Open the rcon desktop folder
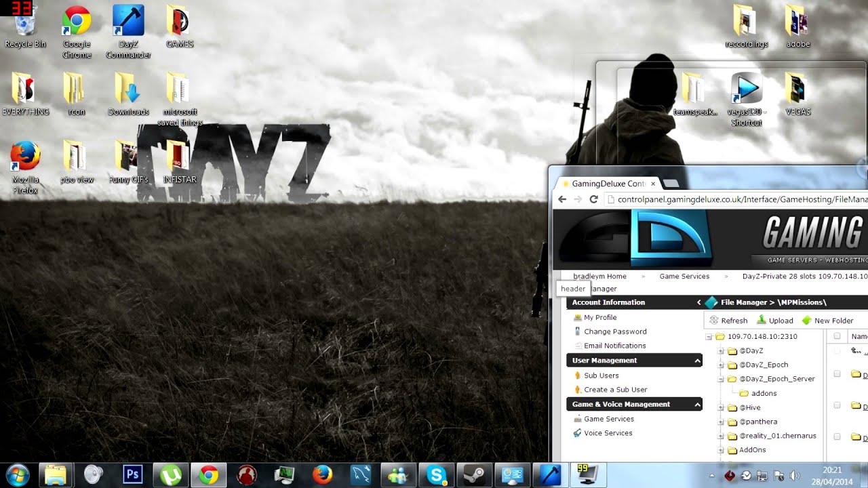This screenshot has height=488, width=868. (77, 94)
